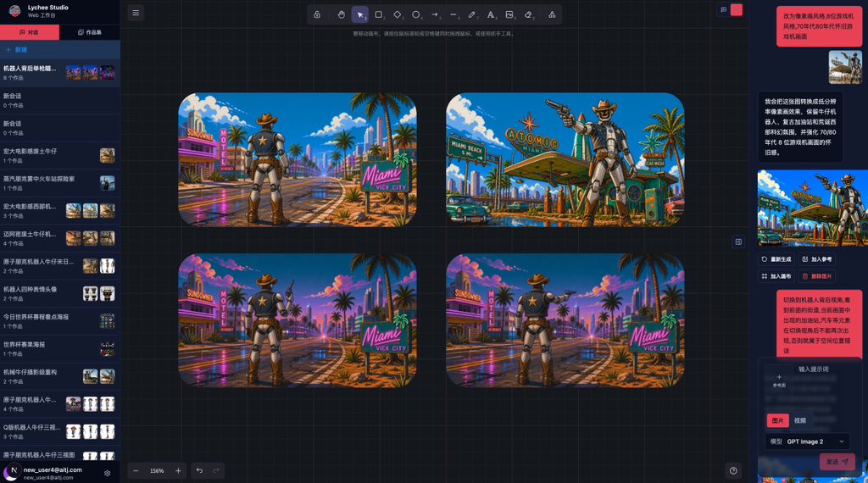Click the new_user4 avatar
Image resolution: width=868 pixels, height=483 pixels.
[11, 473]
